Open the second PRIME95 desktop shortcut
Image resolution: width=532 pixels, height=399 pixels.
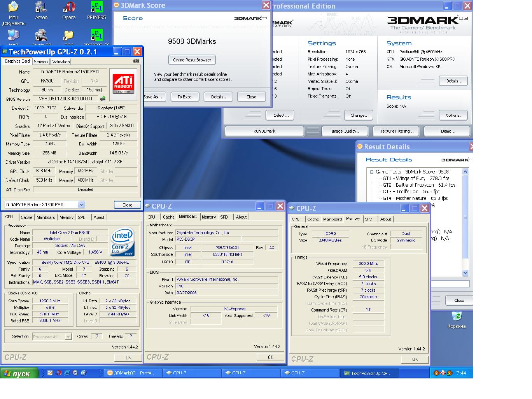pyautogui.click(x=96, y=38)
